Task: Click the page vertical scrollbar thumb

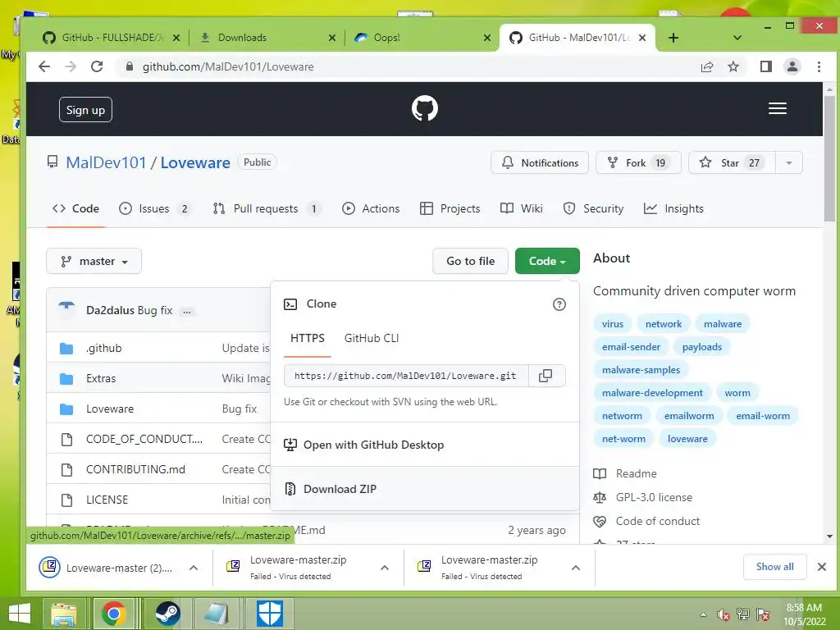Action: 829,157
